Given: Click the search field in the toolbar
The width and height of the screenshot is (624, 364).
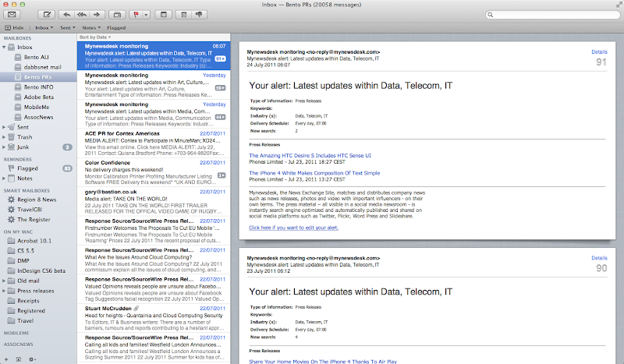Looking at the screenshot, I should [552, 15].
